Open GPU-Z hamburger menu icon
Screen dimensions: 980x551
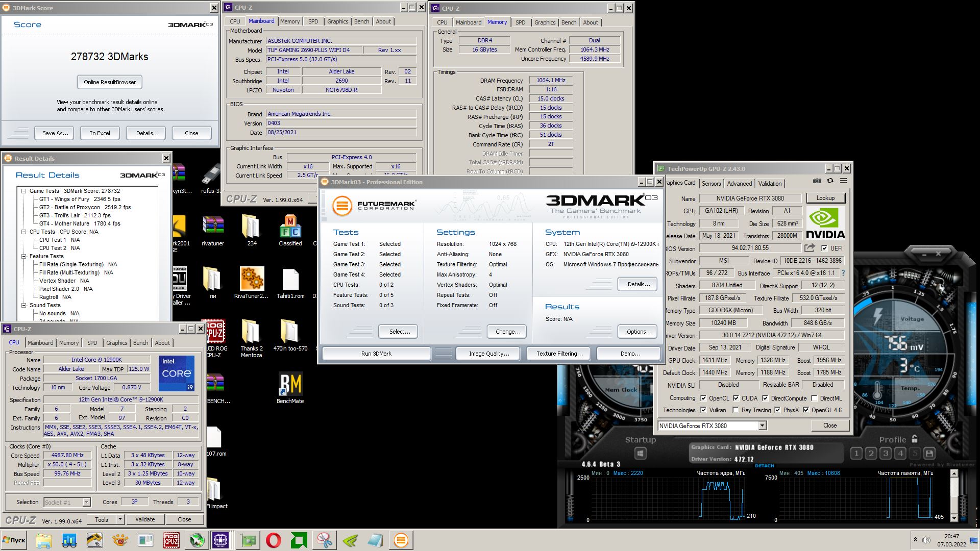tap(843, 181)
